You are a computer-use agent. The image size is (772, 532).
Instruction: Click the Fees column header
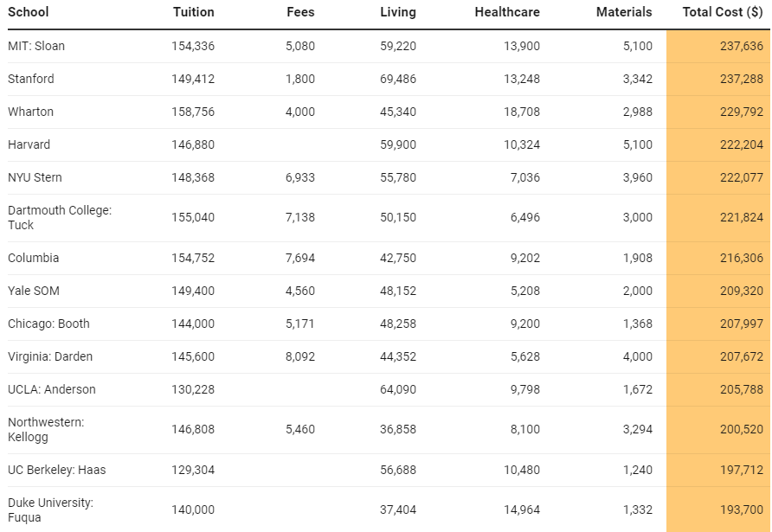click(300, 12)
